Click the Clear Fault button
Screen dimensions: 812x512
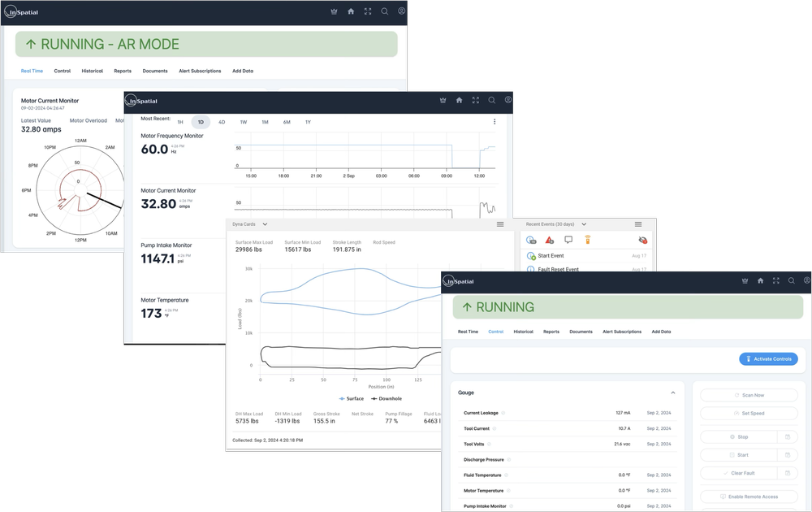pos(738,473)
